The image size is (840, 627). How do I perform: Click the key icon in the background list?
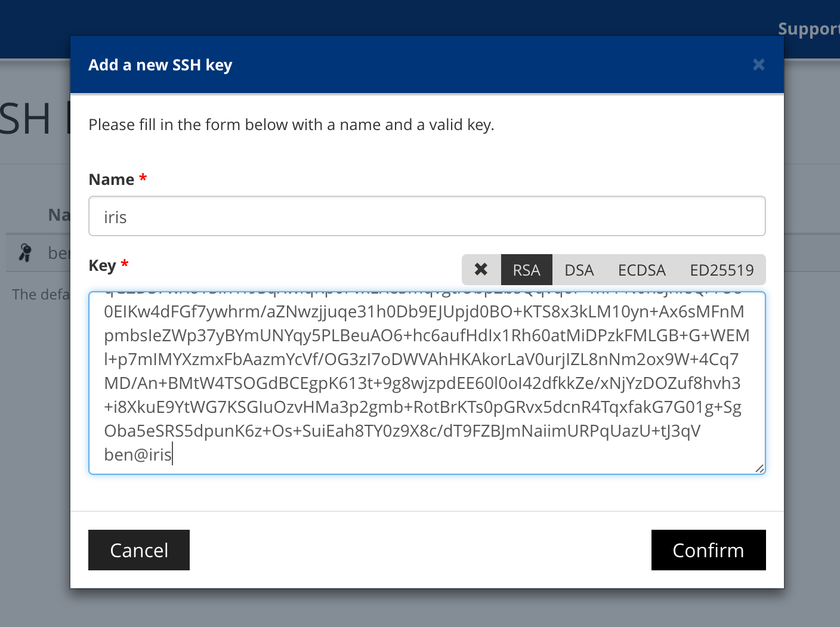point(25,252)
